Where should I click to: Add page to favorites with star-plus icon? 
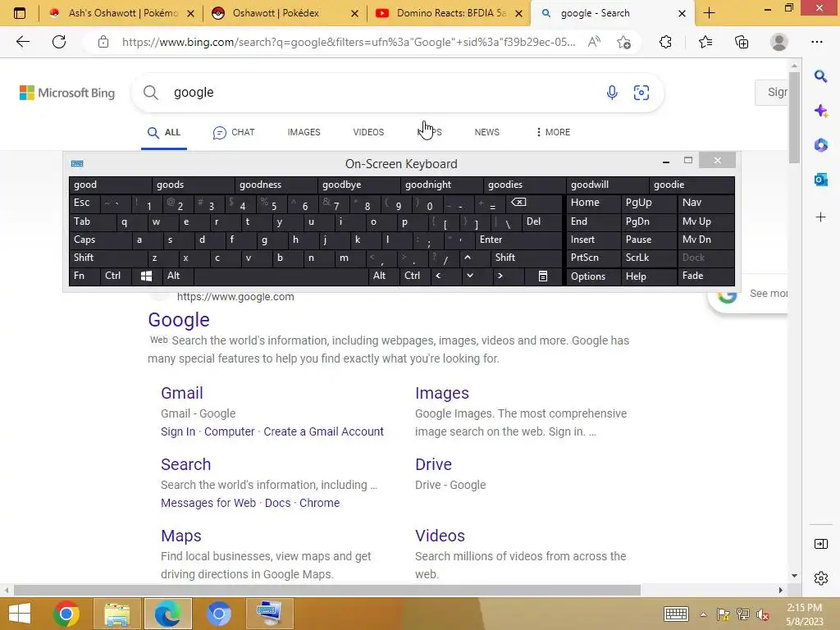coord(623,43)
